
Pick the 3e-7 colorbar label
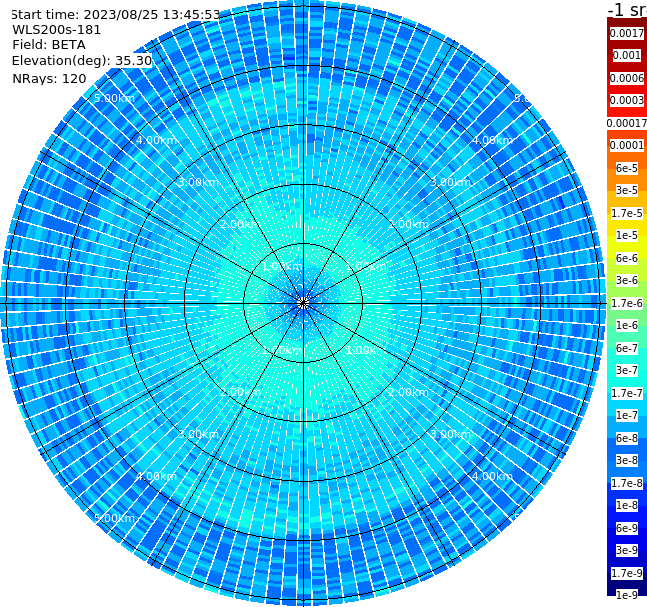tap(627, 370)
